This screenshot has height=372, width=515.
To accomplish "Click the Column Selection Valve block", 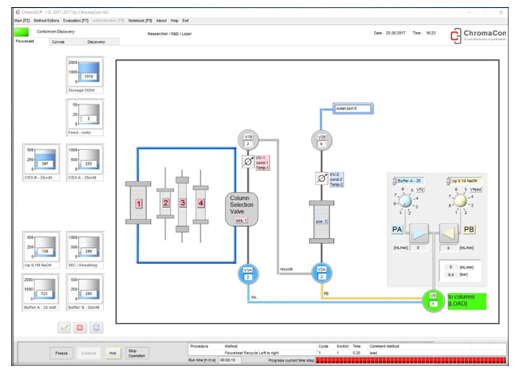I will [242, 209].
